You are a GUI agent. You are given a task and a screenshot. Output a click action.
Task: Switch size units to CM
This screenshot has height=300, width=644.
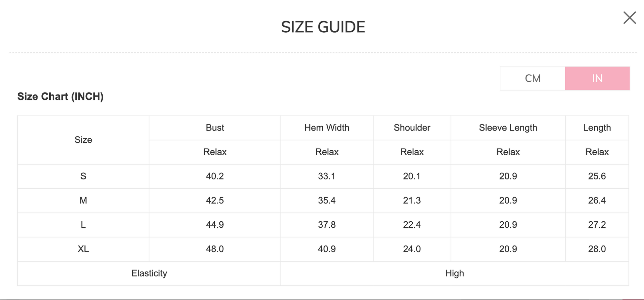point(532,78)
